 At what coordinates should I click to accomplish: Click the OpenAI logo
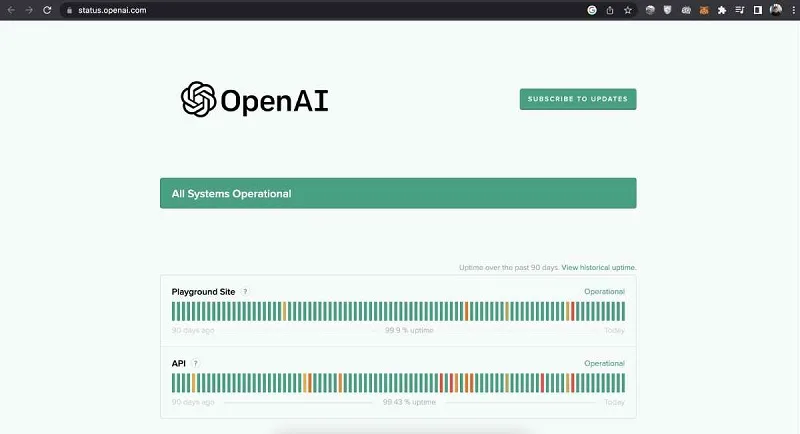pyautogui.click(x=254, y=99)
